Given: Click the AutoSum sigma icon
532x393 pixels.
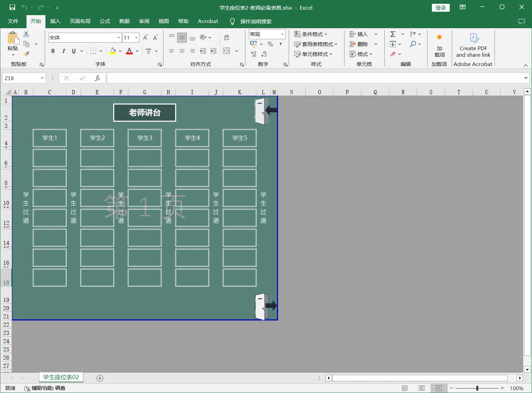Looking at the screenshot, I should (x=393, y=34).
